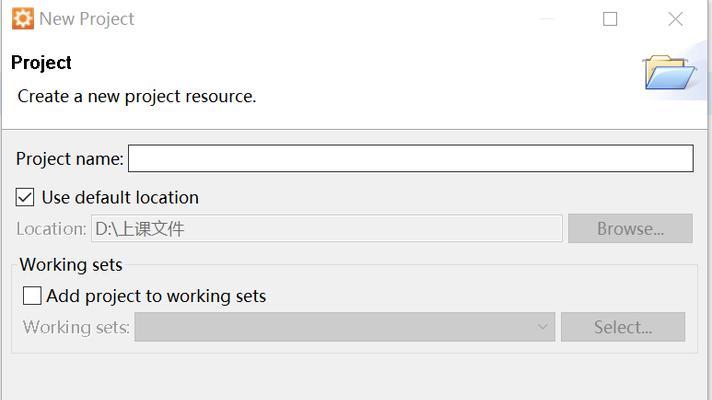The image size is (712, 400).
Task: Tick the Use default location checkbox box
Action: tap(25, 198)
